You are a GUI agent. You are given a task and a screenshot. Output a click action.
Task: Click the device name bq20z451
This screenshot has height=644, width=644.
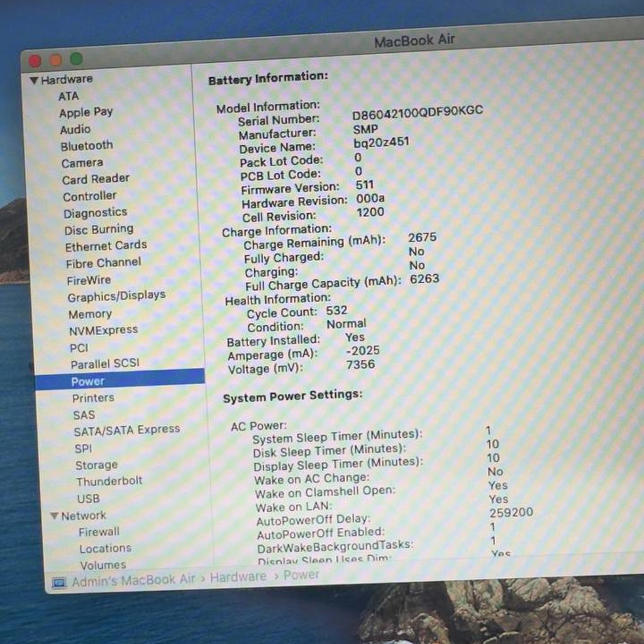[382, 143]
